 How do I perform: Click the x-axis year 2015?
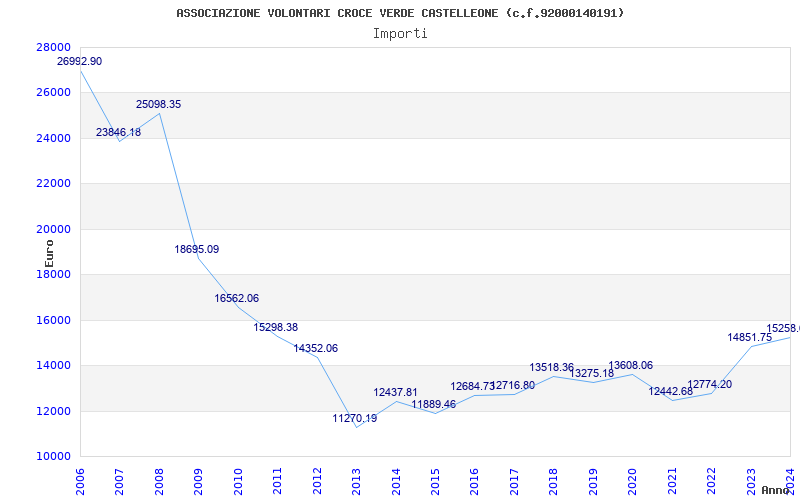click(x=435, y=481)
